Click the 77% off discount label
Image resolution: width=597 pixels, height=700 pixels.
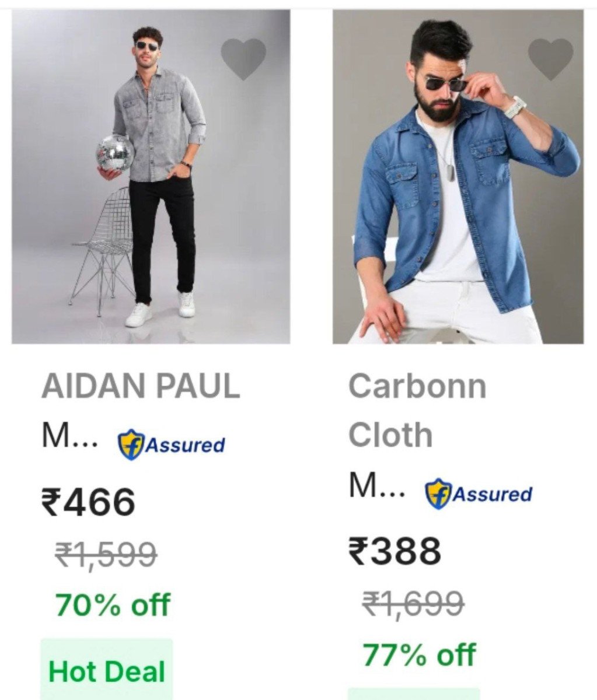click(x=419, y=654)
